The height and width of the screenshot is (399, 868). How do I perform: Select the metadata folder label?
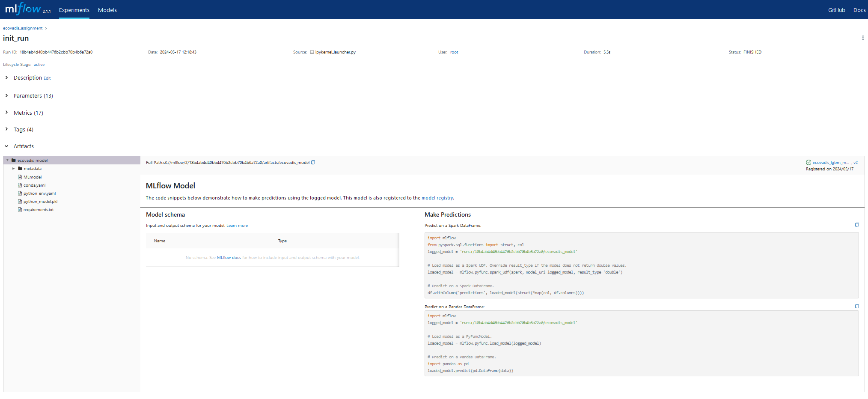point(33,169)
